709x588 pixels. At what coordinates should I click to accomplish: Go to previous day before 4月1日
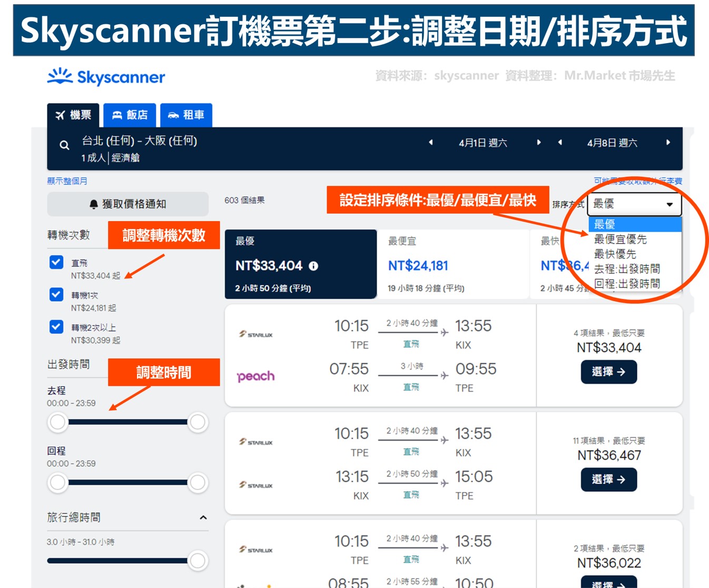[431, 142]
